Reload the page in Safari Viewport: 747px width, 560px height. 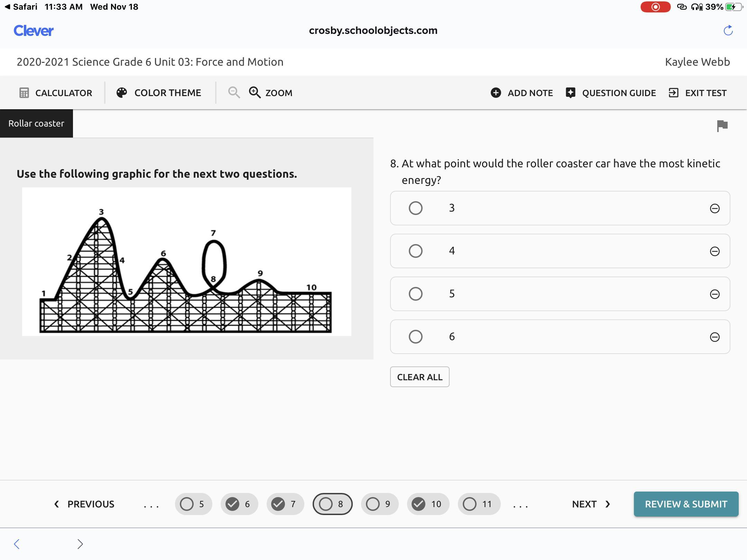[x=728, y=30]
